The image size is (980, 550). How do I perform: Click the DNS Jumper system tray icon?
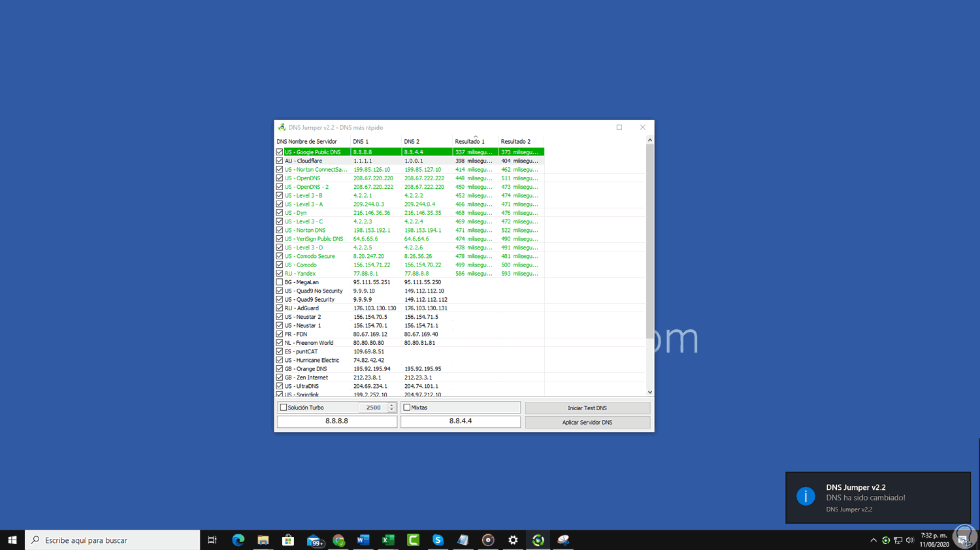coord(886,540)
